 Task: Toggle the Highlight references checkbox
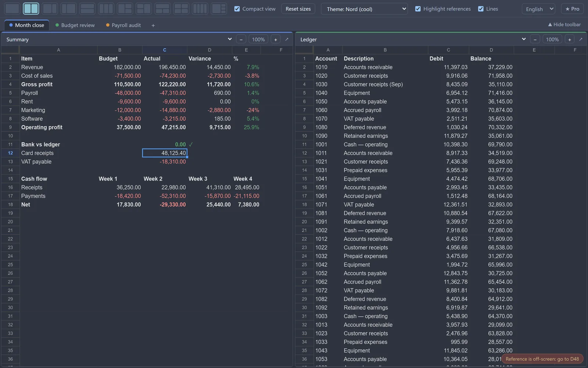tap(418, 9)
